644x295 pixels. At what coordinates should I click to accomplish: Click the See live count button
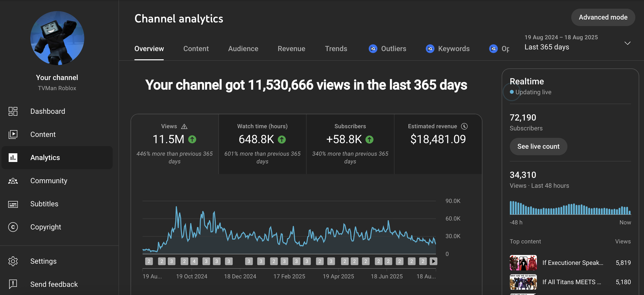click(538, 146)
